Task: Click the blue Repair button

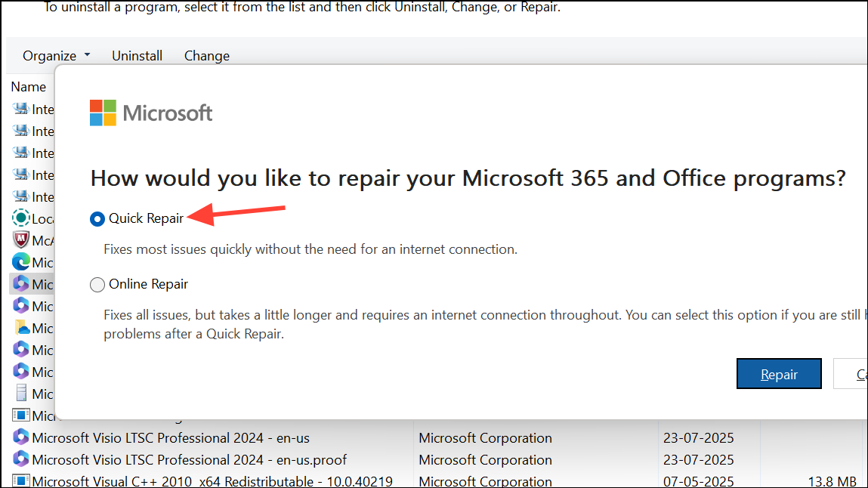Action: pyautogui.click(x=779, y=374)
